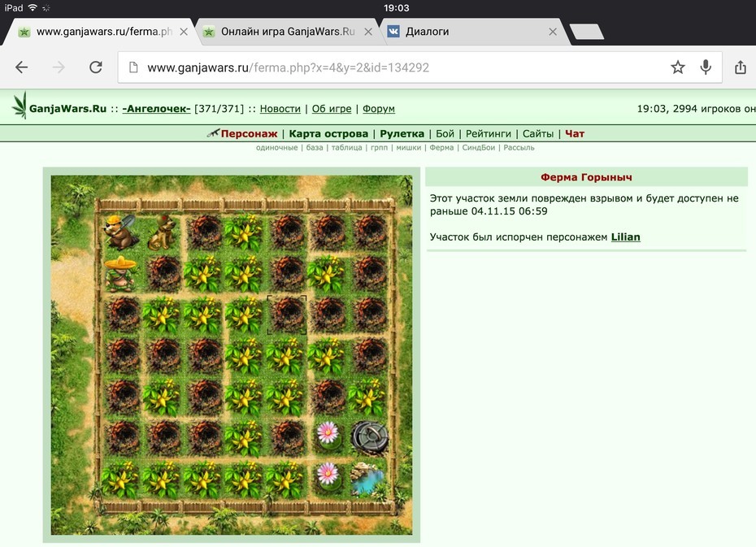Open the Ферма submenu link

click(441, 147)
